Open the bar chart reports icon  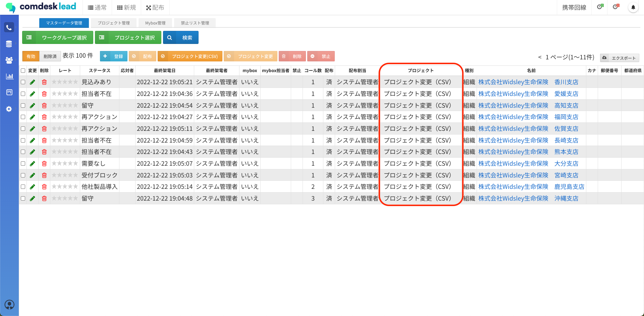(9, 76)
